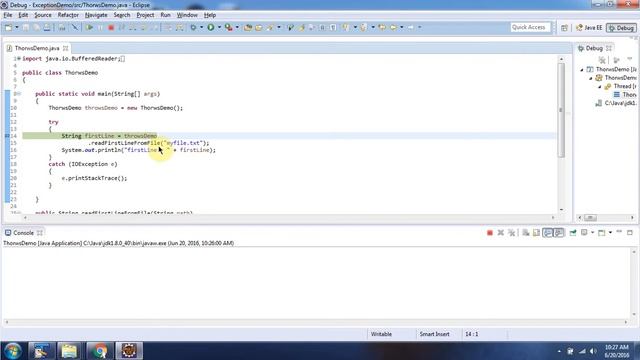The width and height of the screenshot is (640, 360).
Task: Click the Open Task toolbar icon
Action: pos(258,27)
